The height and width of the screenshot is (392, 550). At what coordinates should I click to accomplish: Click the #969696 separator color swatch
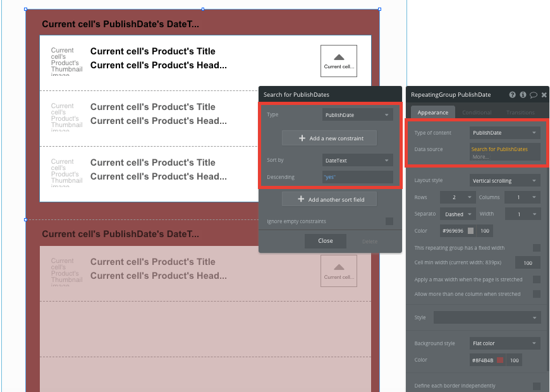[470, 230]
